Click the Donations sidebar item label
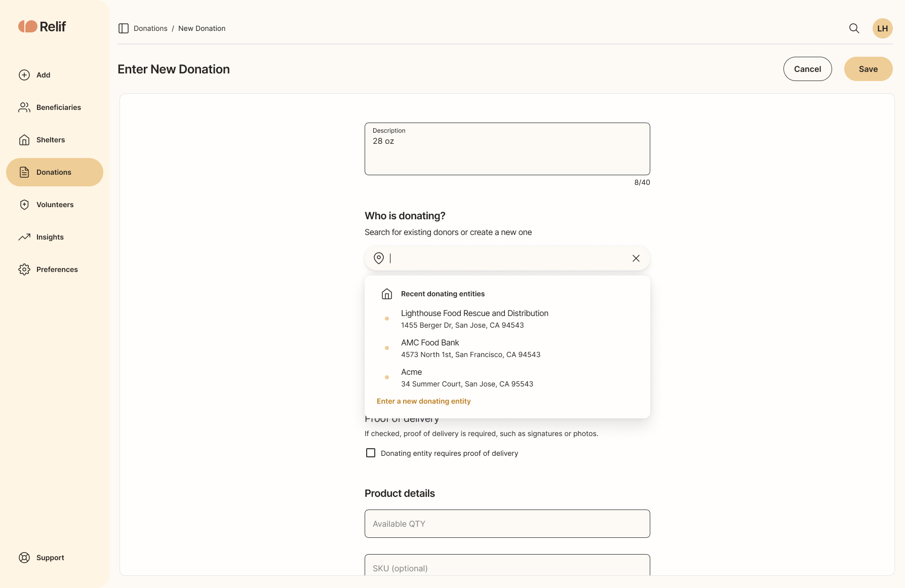905x588 pixels. (x=54, y=172)
